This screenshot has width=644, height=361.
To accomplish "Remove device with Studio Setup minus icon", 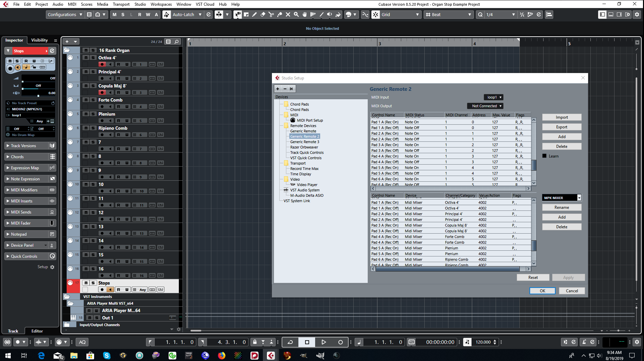I will 285,89.
